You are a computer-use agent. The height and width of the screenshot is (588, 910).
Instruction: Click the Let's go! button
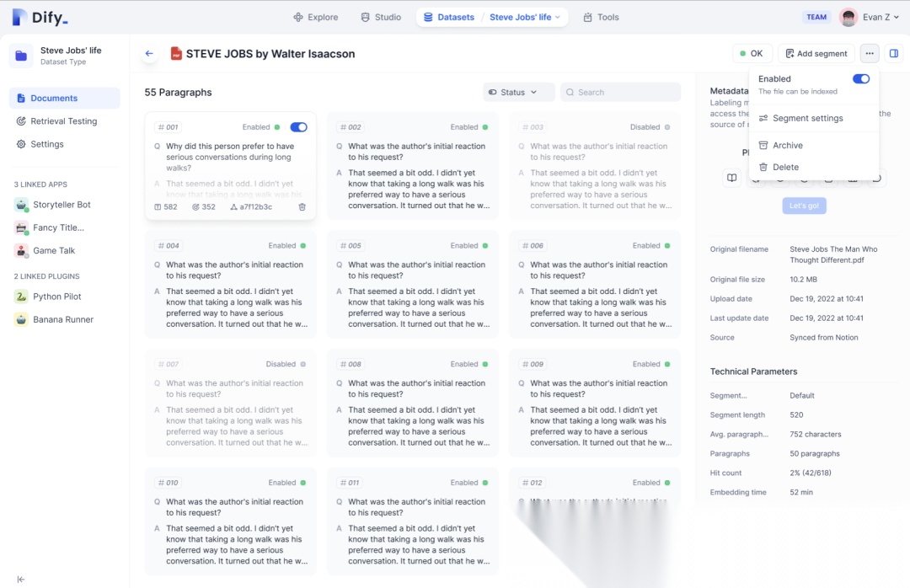pos(804,206)
